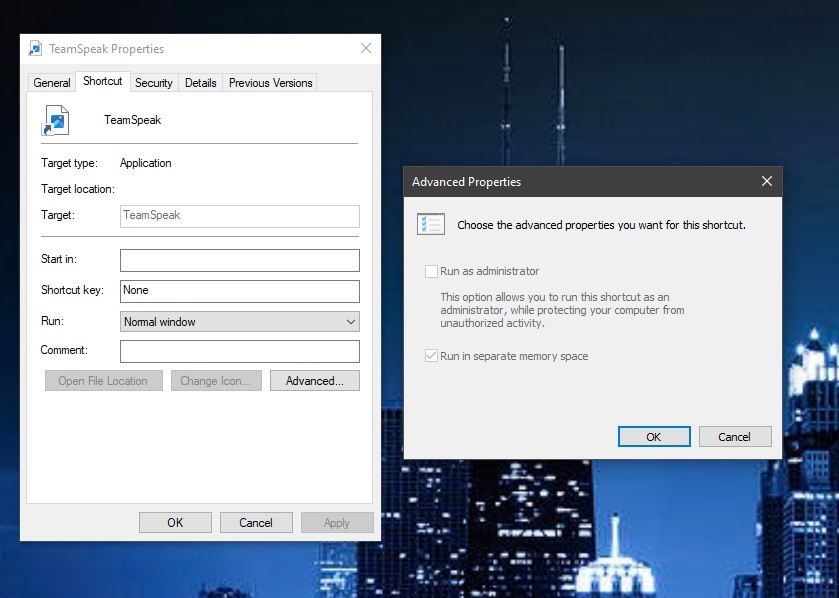Viewport: 839px width, 598px height.
Task: Go to Previous Versions tab
Action: [x=270, y=83]
